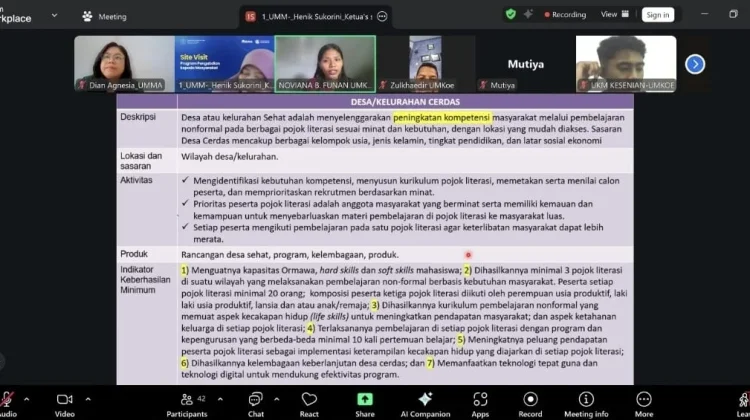Image resolution: width=750 pixels, height=420 pixels.
Task: Click the 'Produk' row label
Action: click(x=133, y=254)
